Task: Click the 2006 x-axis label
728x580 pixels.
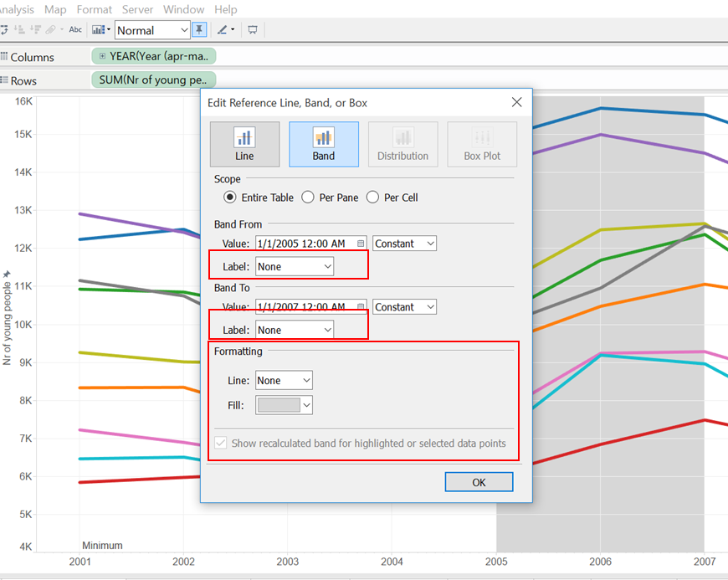Action: (600, 562)
